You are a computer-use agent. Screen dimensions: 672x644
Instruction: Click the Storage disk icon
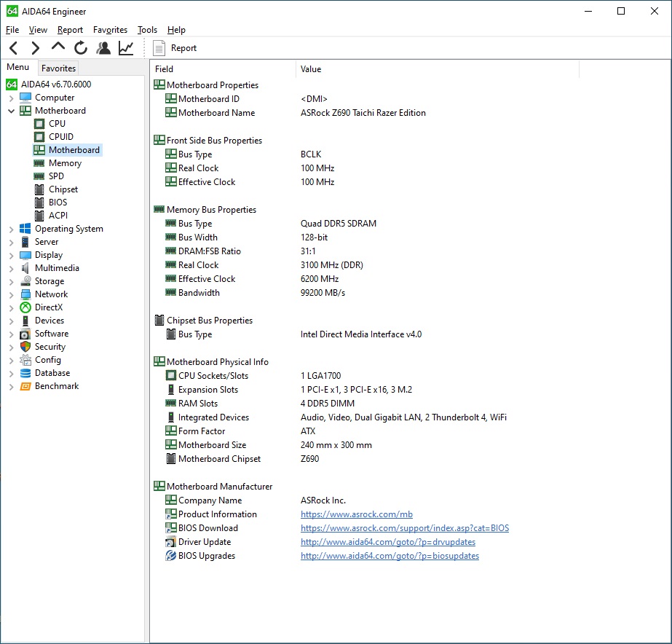pos(25,281)
